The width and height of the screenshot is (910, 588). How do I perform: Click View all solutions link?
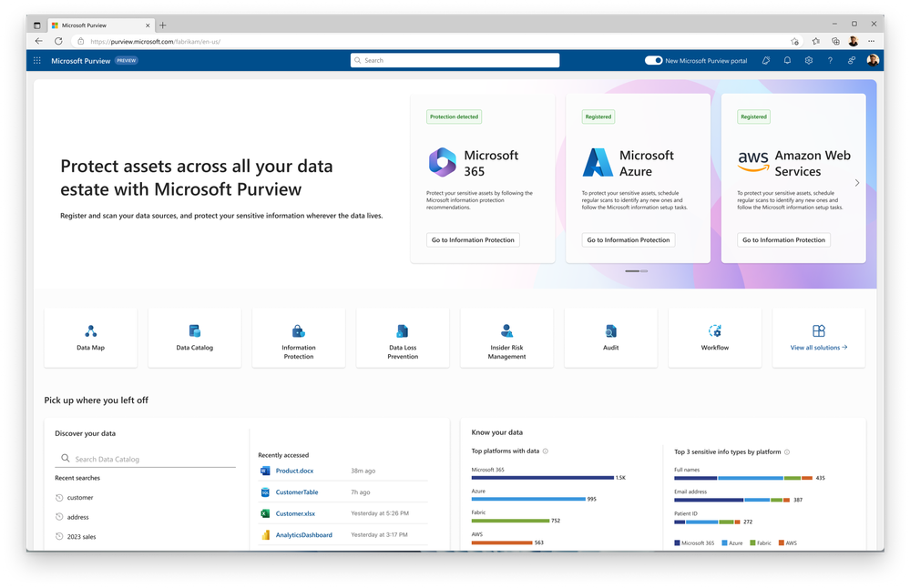[818, 348]
